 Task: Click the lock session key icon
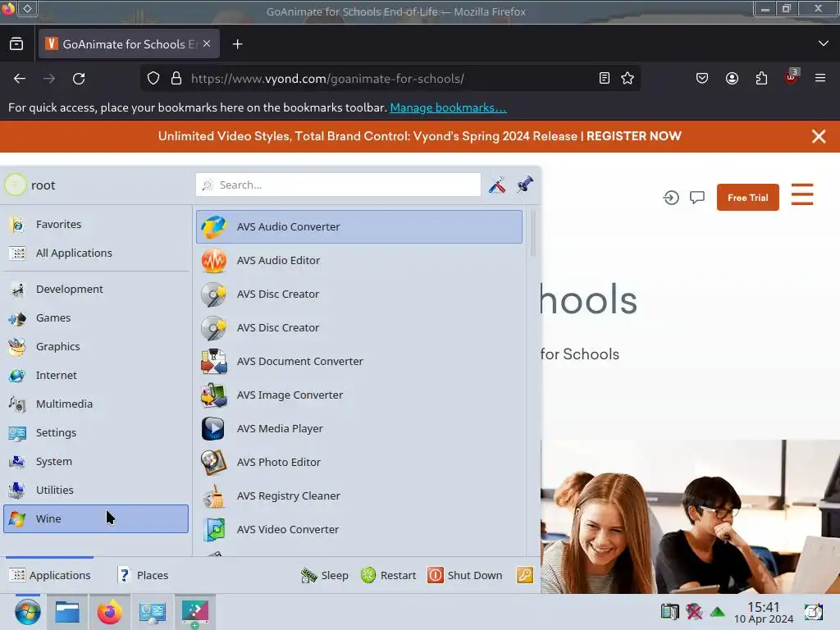[x=525, y=575]
